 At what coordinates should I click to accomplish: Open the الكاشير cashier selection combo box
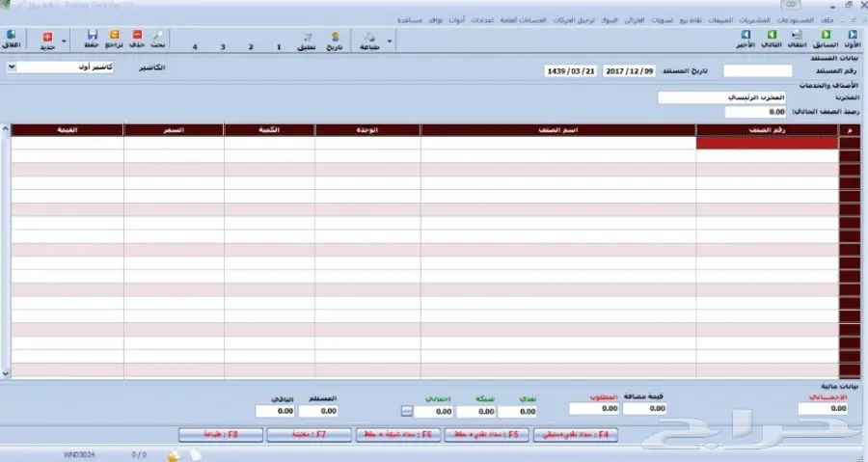pos(12,68)
